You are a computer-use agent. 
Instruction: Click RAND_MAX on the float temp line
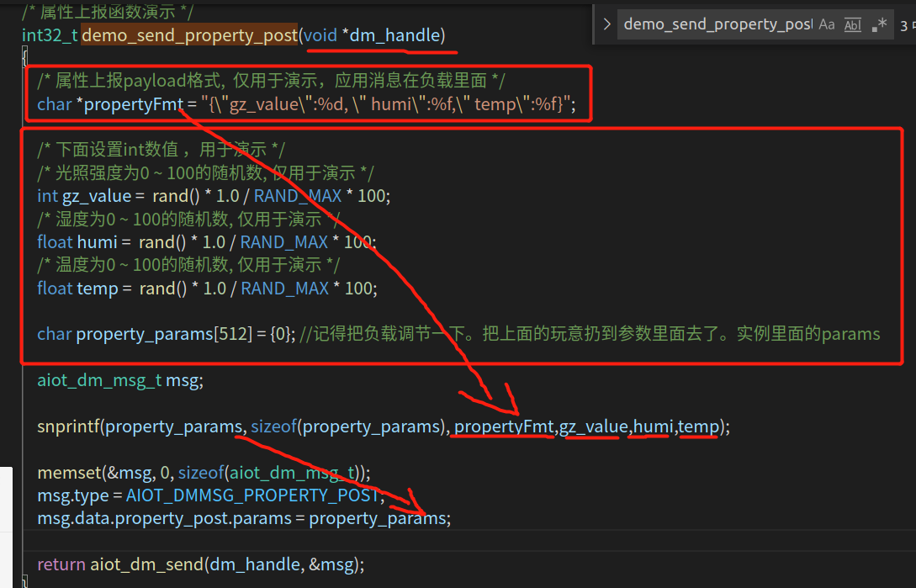tap(285, 289)
